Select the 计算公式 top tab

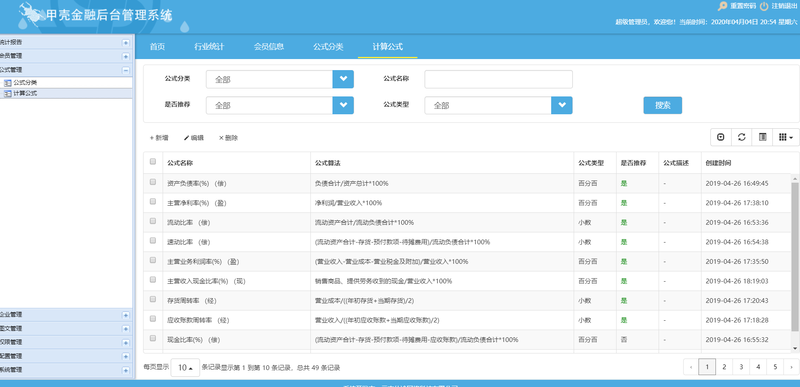(x=388, y=47)
